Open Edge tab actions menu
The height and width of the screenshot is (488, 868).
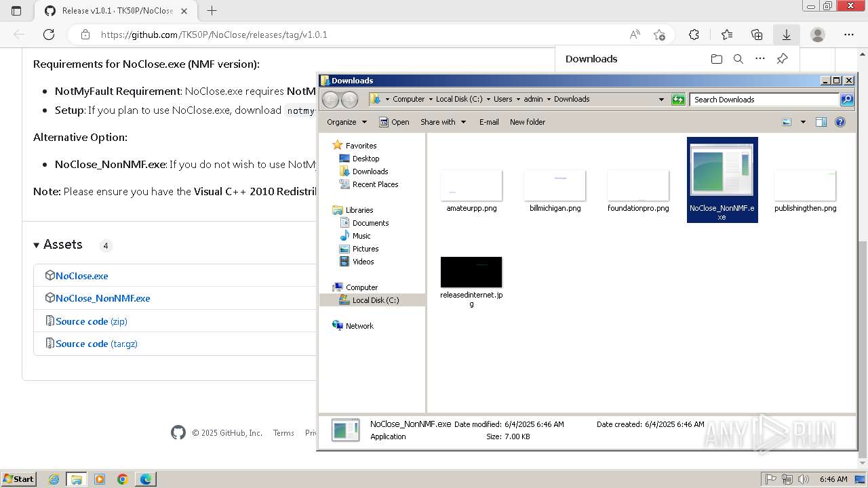coord(16,11)
